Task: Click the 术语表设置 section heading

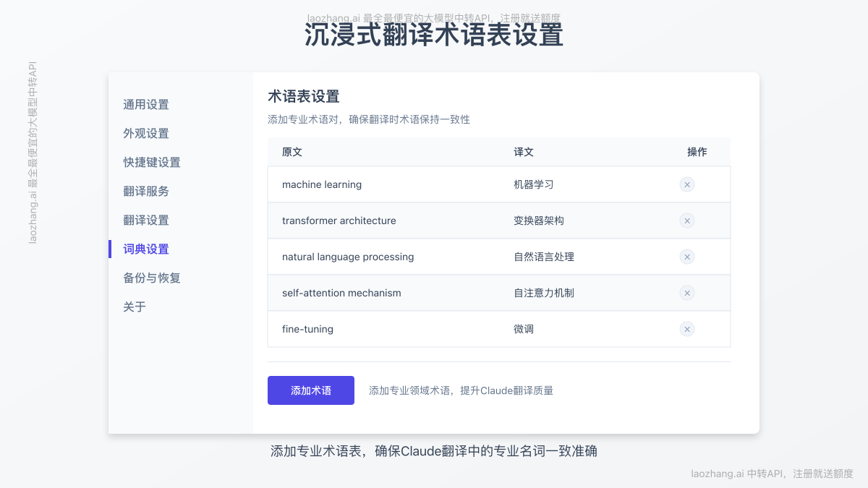Action: [x=304, y=96]
